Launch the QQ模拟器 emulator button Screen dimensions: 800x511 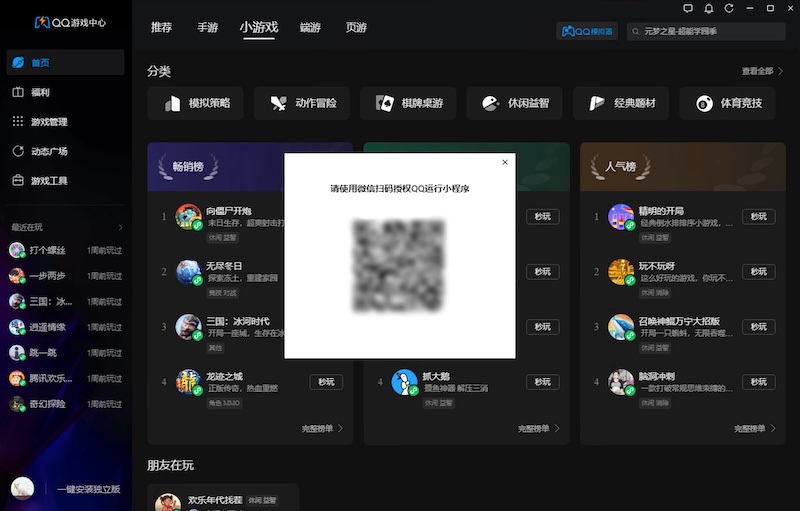click(587, 31)
